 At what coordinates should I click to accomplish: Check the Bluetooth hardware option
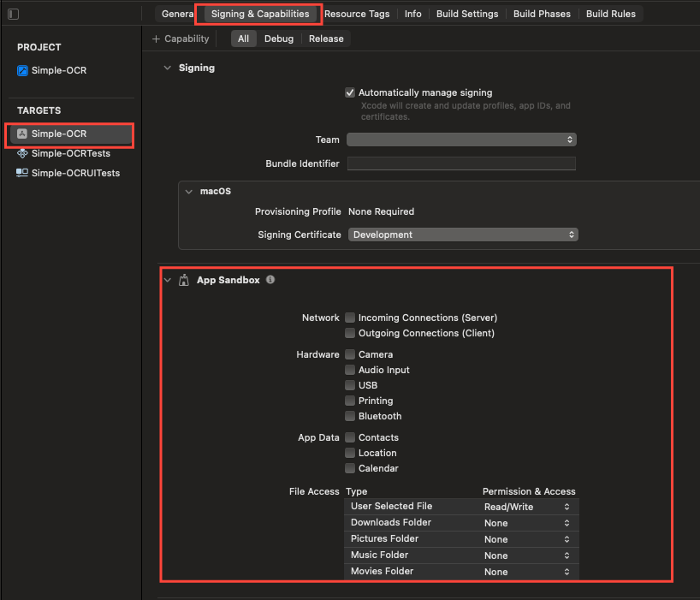[x=350, y=416]
